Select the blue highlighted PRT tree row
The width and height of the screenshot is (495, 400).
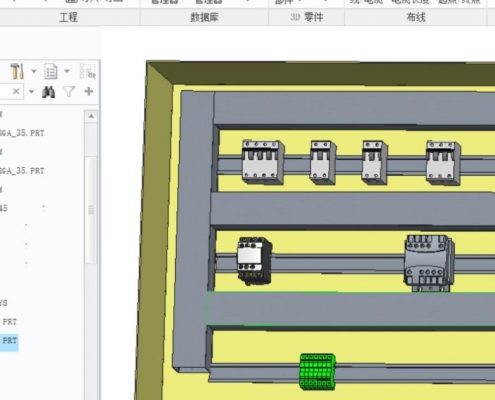click(9, 341)
